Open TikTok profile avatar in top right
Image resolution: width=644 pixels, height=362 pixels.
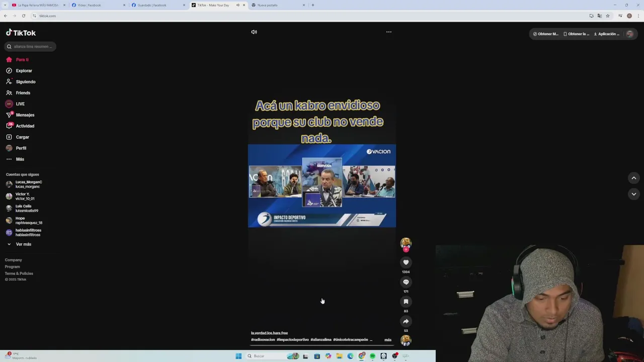(x=629, y=34)
